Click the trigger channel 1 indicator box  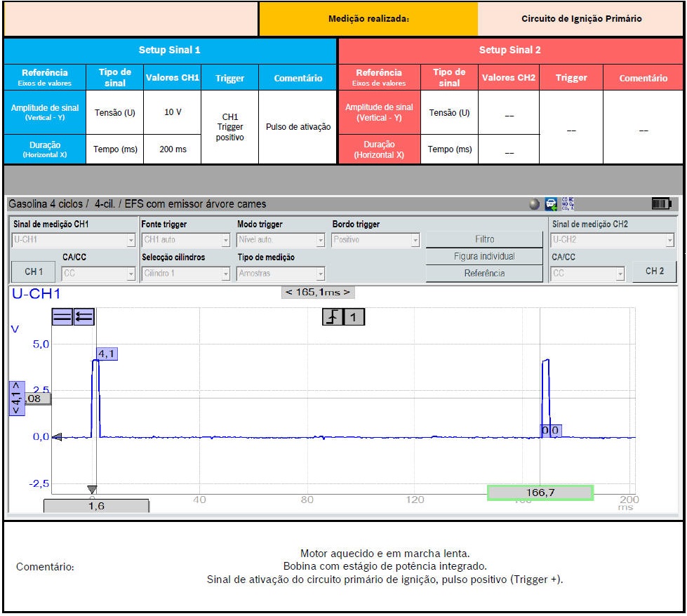[354, 317]
